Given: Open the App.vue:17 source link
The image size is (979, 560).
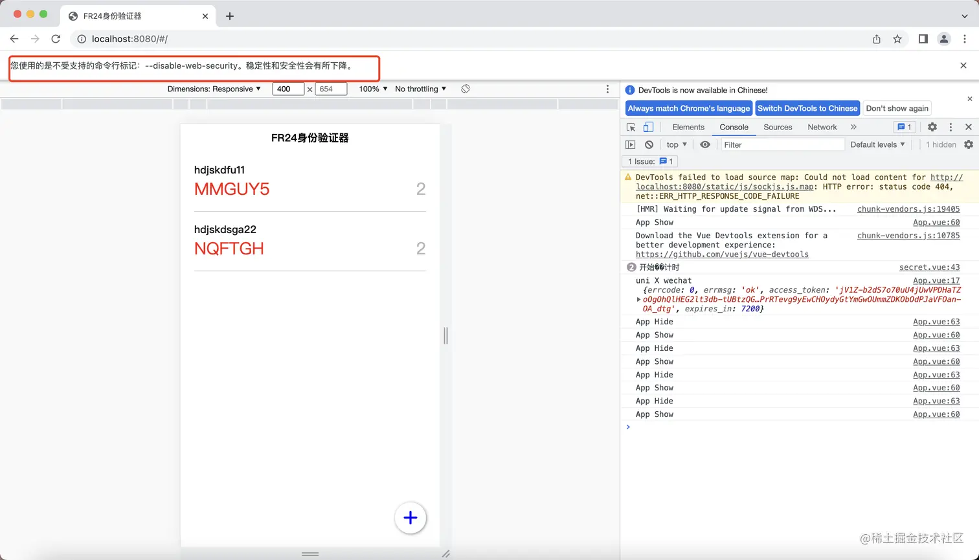Looking at the screenshot, I should coord(936,281).
